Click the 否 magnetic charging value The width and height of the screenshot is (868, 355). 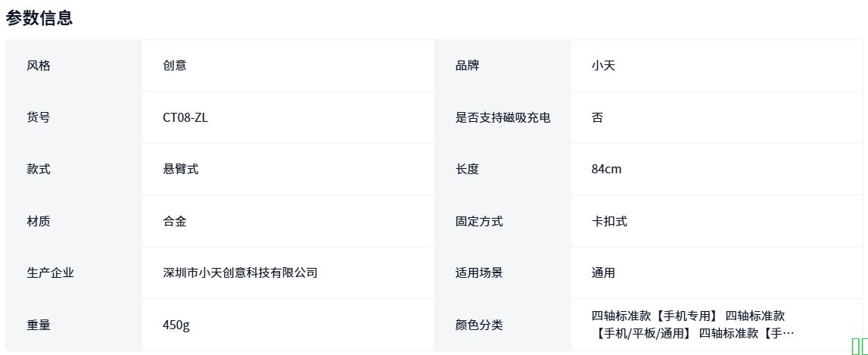point(597,117)
